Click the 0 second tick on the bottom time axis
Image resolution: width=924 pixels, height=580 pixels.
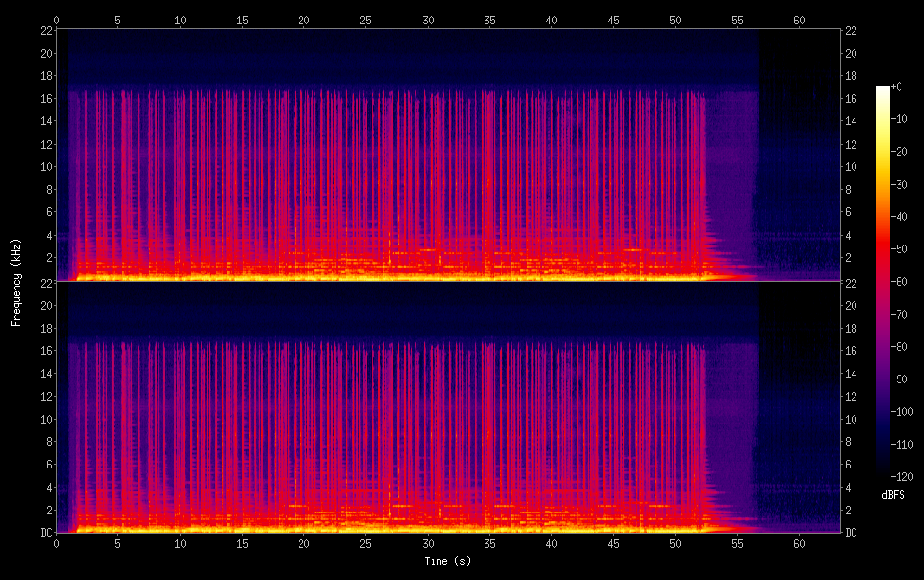coord(57,543)
